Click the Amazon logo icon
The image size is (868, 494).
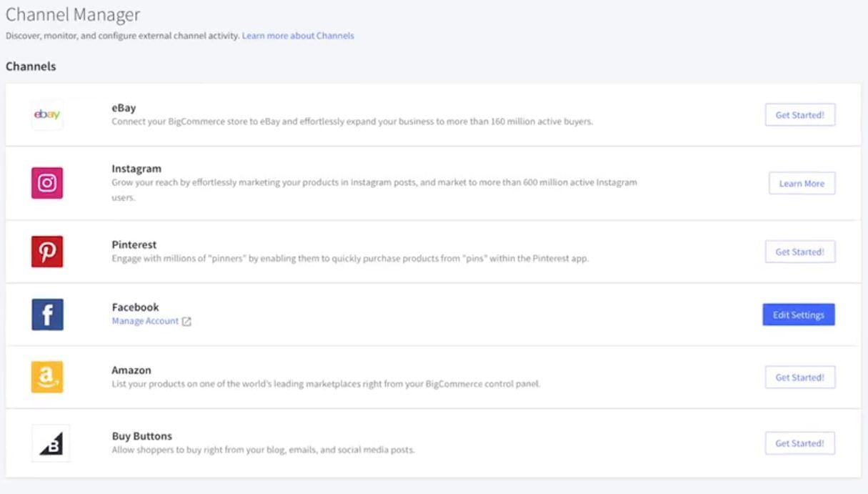click(x=47, y=377)
